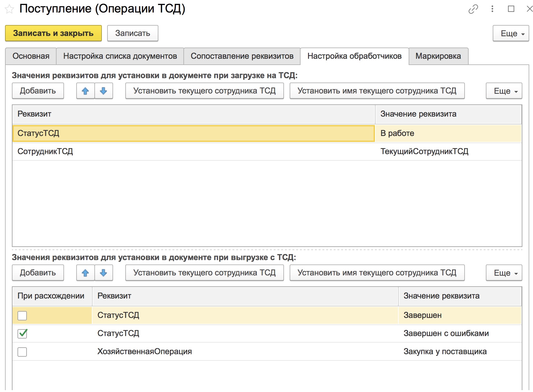Viewport: 533px width, 392px height.
Task: Switch to the Маркировка tab
Action: pos(438,56)
